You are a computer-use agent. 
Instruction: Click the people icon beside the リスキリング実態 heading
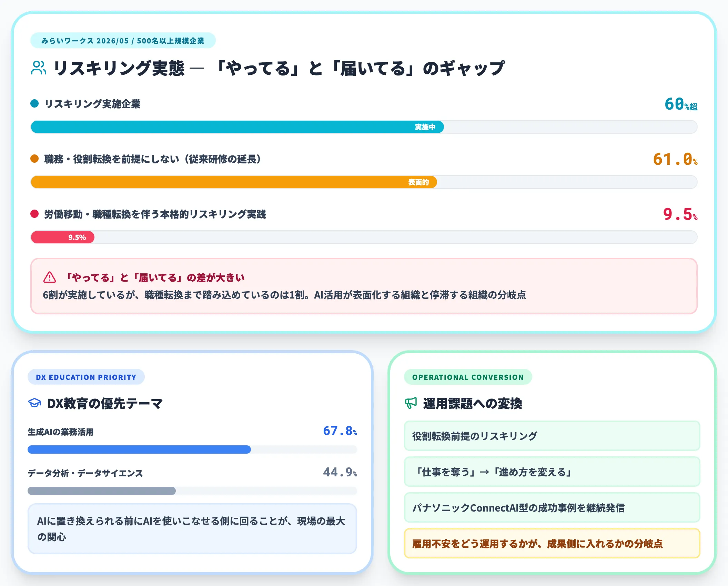[39, 68]
